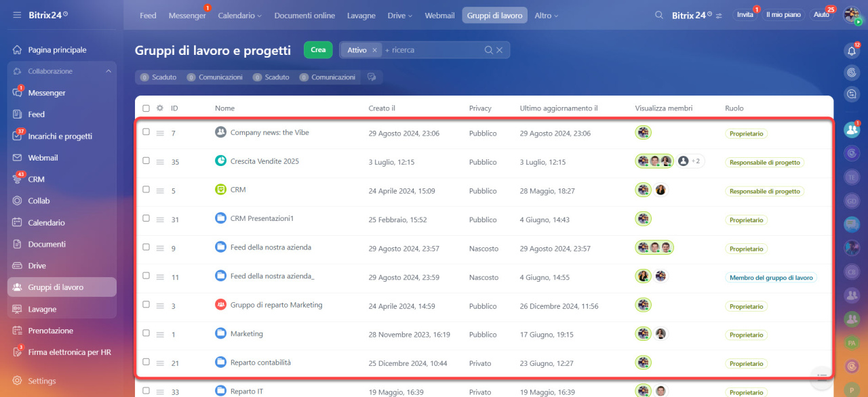Open the Feed icon in the left sidebar
Screen dimensions: 868x397
pos(17,114)
